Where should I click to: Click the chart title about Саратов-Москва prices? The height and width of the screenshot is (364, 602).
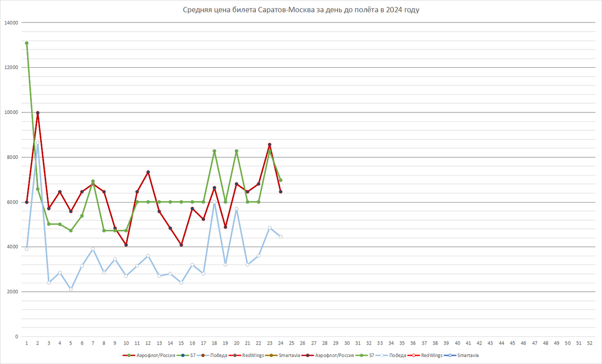coord(300,10)
